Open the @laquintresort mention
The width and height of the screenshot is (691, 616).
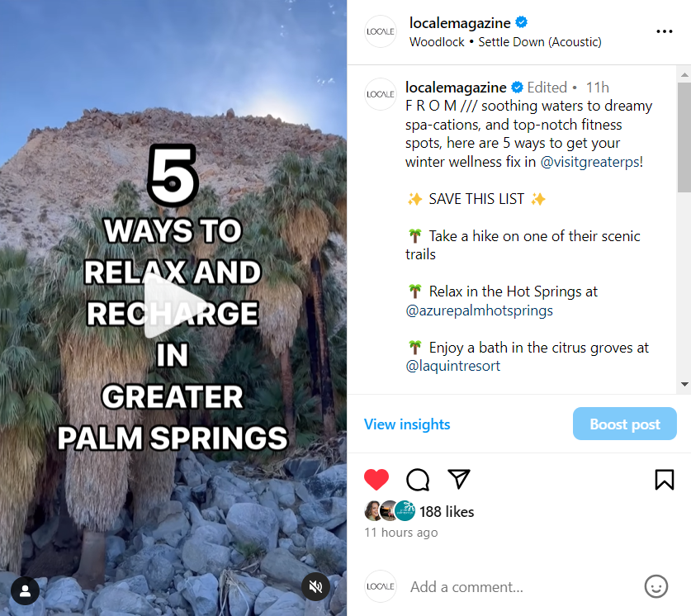452,366
